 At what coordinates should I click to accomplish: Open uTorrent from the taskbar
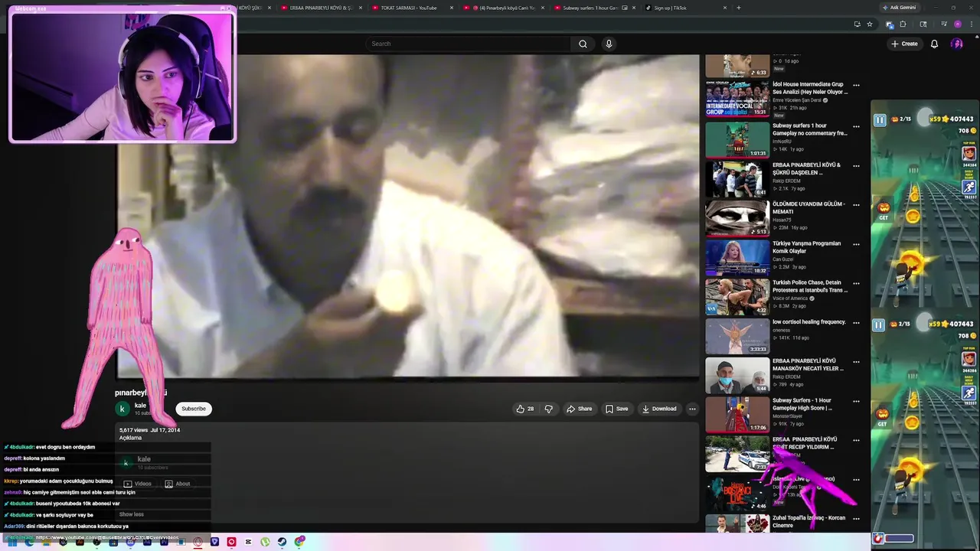[x=265, y=542]
